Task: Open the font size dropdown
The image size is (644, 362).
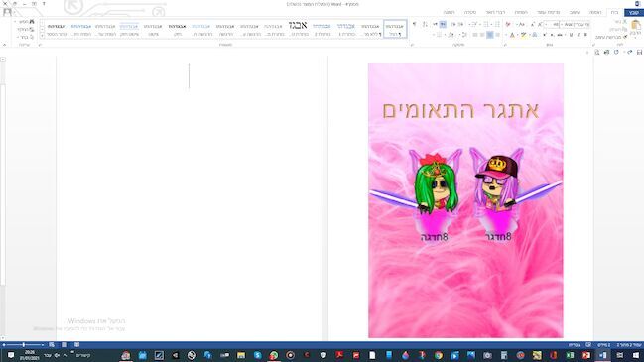Action: coord(552,24)
